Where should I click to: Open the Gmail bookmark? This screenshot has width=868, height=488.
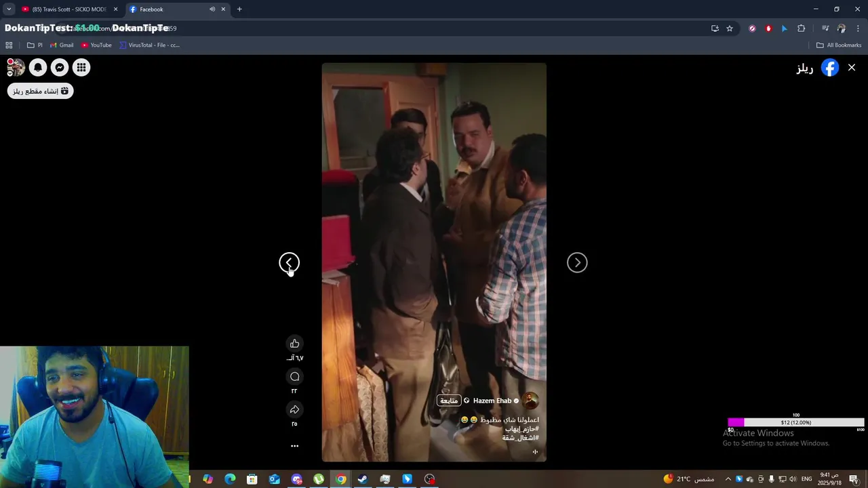click(x=61, y=45)
